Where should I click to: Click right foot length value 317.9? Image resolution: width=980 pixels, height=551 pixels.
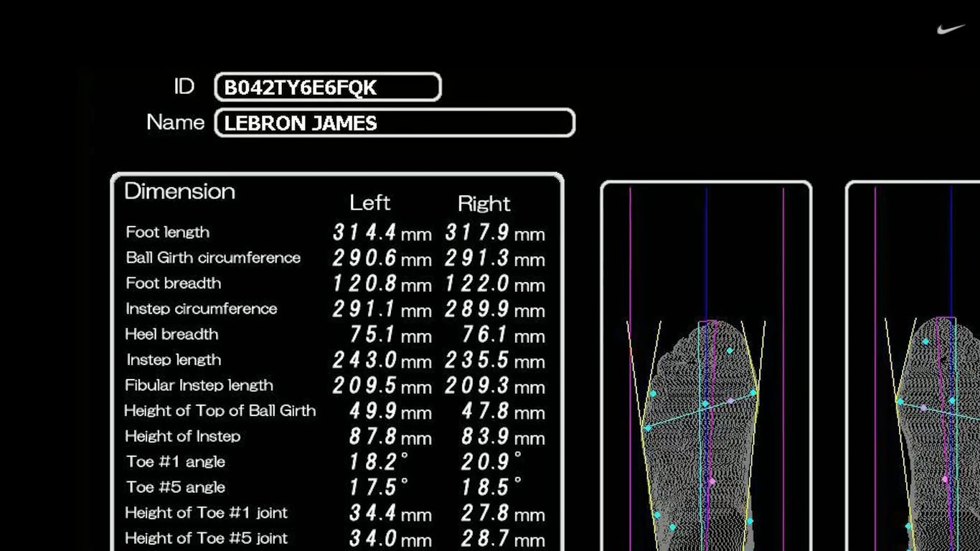pos(477,232)
